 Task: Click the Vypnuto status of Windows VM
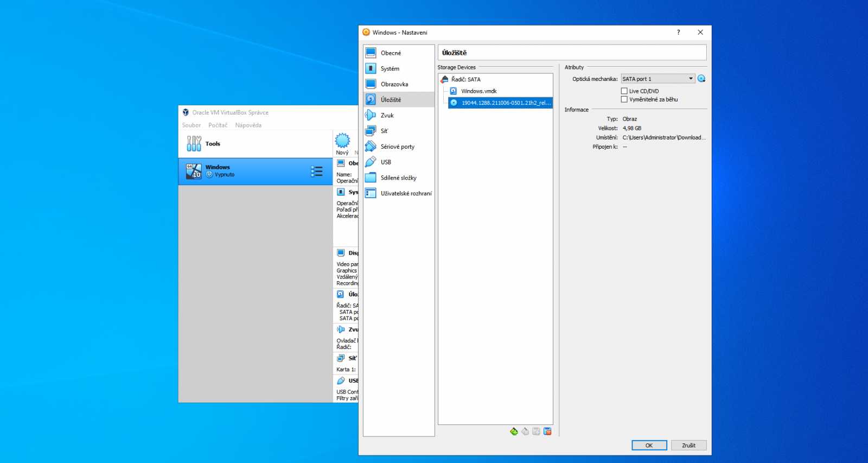(x=225, y=175)
